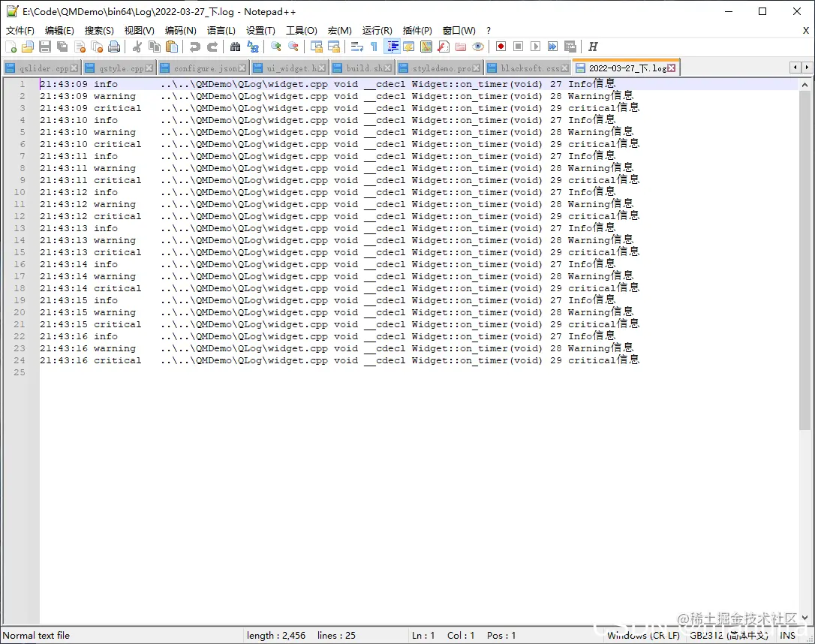Switch to the qstyle.cpp tab
Screen dimensions: 815x644
coord(119,68)
